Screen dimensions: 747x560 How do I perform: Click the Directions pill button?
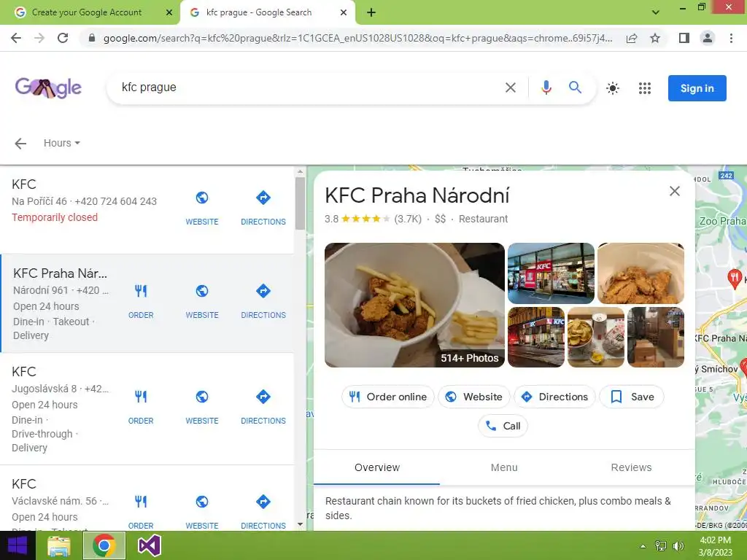click(554, 397)
